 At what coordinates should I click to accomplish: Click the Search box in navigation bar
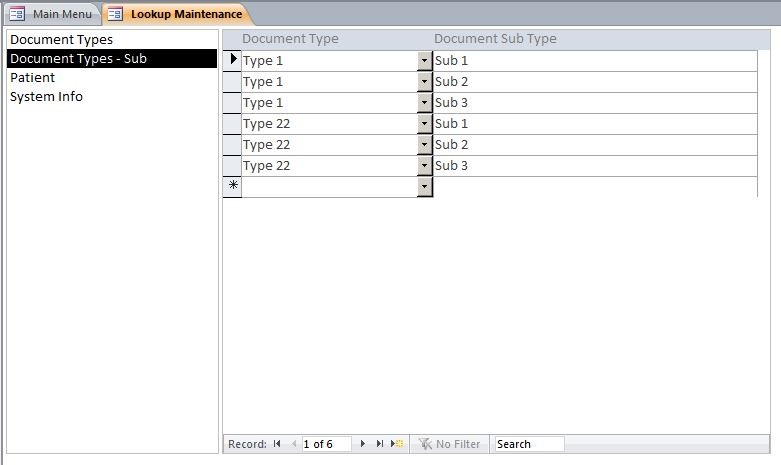(x=529, y=444)
